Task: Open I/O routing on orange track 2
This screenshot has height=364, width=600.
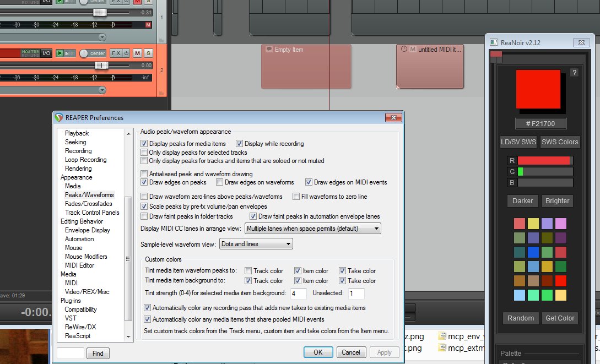Action: [46, 53]
